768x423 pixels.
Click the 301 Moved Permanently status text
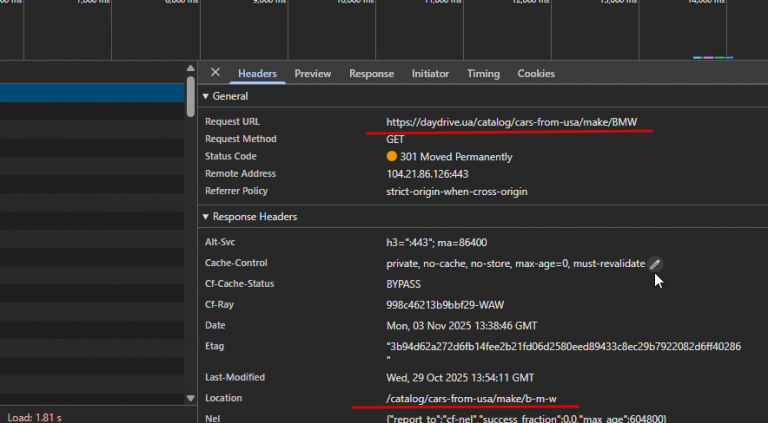pos(456,157)
